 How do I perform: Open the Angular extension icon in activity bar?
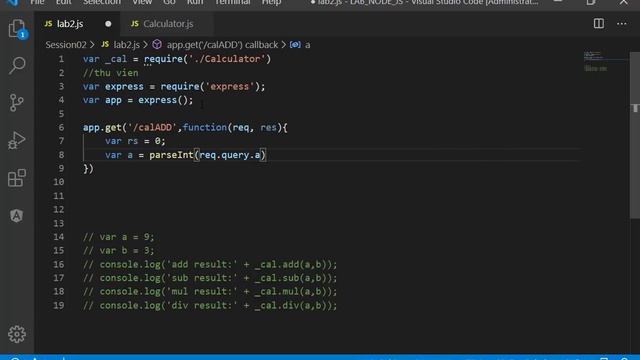17,216
